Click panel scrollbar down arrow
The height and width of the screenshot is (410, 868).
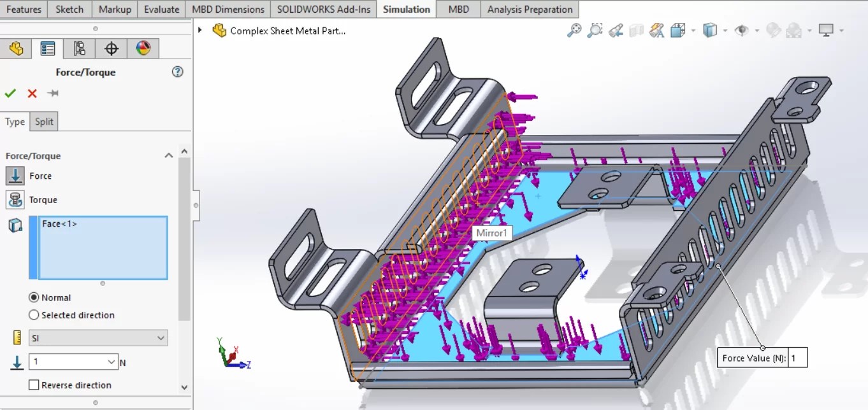coord(184,386)
